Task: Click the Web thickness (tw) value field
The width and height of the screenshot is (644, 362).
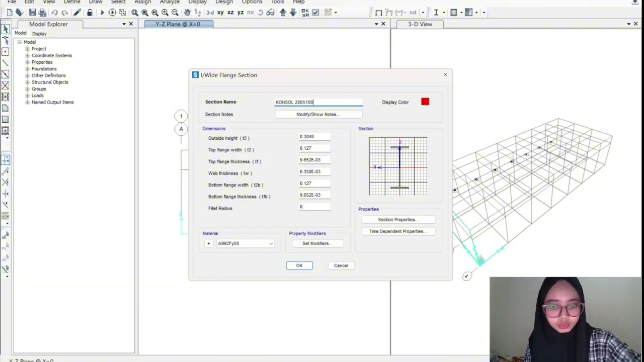Action: [314, 171]
